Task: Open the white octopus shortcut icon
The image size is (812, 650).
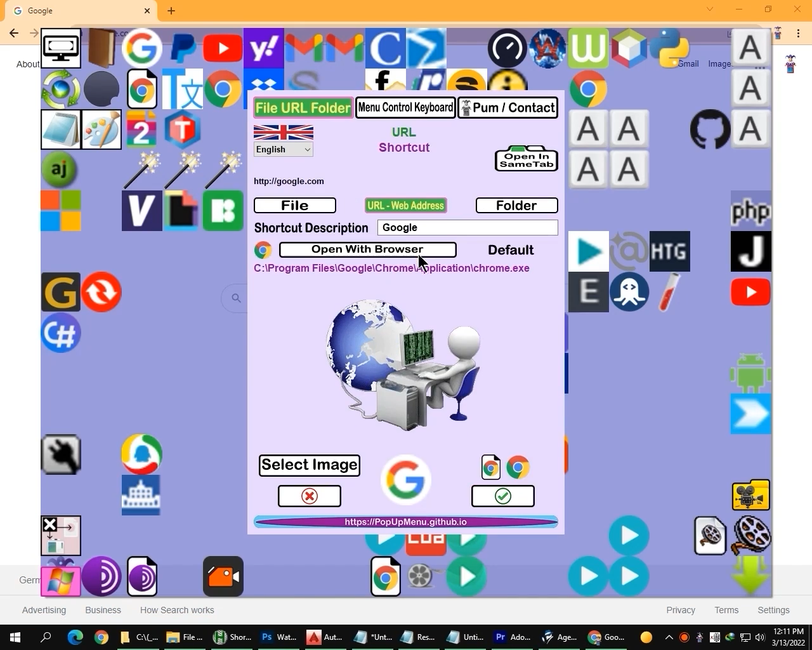Action: pyautogui.click(x=629, y=292)
